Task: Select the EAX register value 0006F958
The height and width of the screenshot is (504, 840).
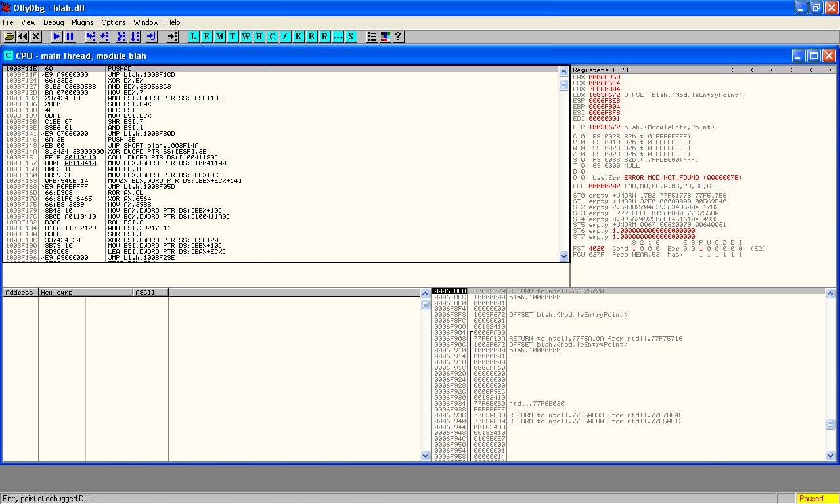Action: click(x=604, y=77)
